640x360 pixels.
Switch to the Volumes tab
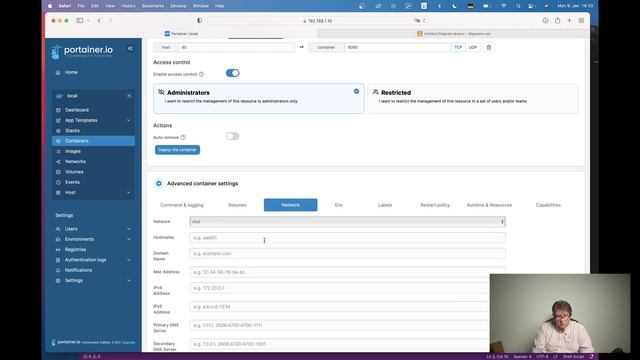tap(237, 205)
